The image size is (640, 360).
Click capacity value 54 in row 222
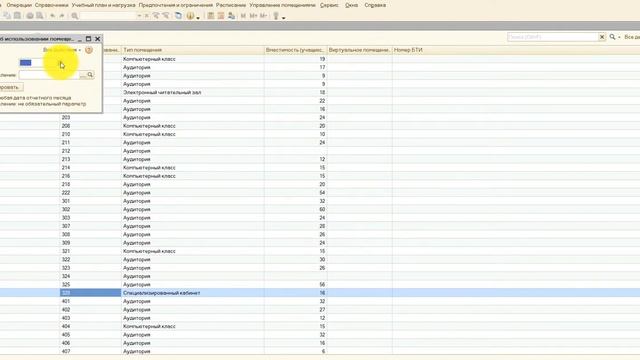tap(322, 193)
